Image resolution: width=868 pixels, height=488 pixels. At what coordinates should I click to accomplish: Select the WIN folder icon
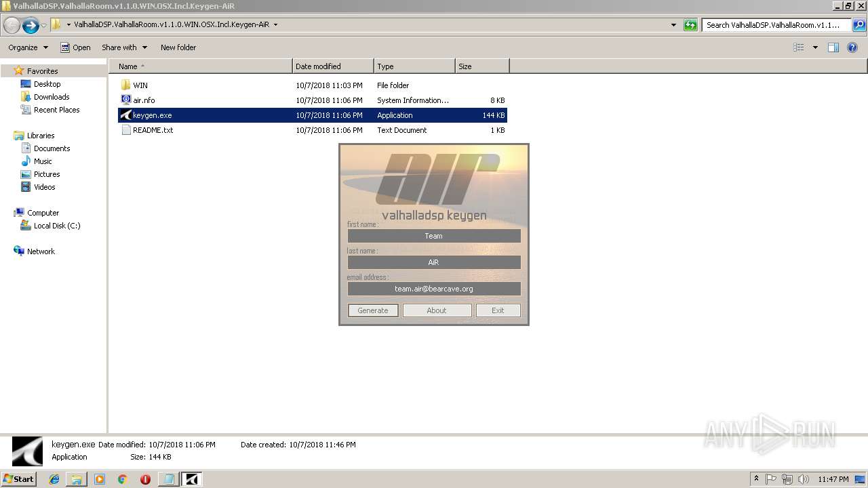tap(125, 85)
